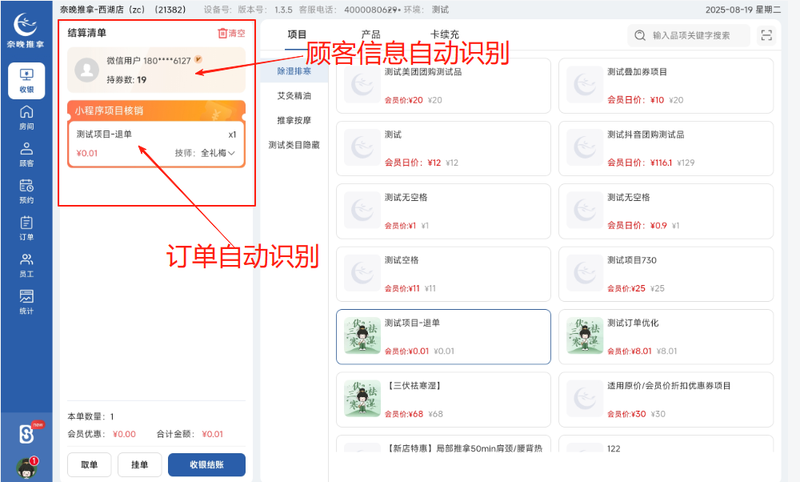Select the 除湿排寒 category
Screen dimensions: 800x482
[294, 71]
